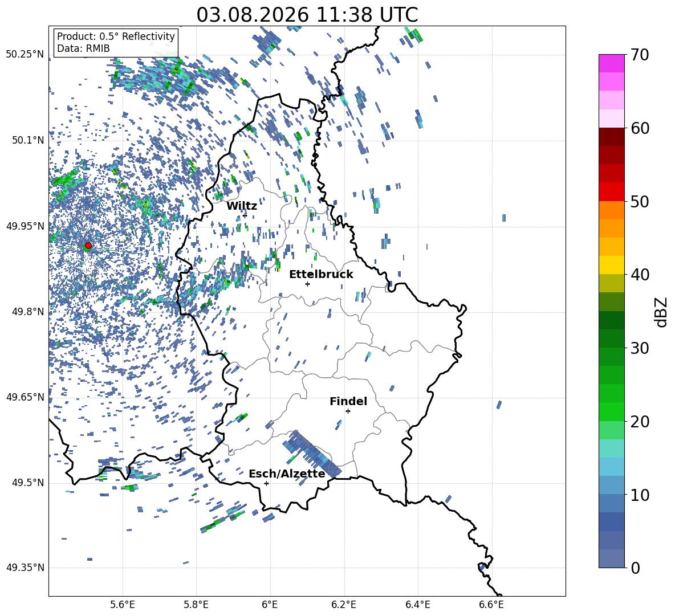Click the colorbar tick label 70
Viewport: 675px width, 616px height.
coord(640,55)
